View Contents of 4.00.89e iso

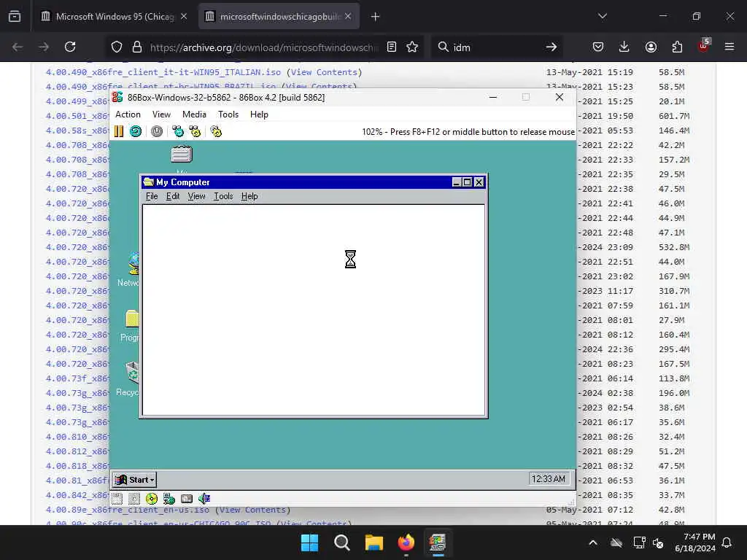coord(252,510)
